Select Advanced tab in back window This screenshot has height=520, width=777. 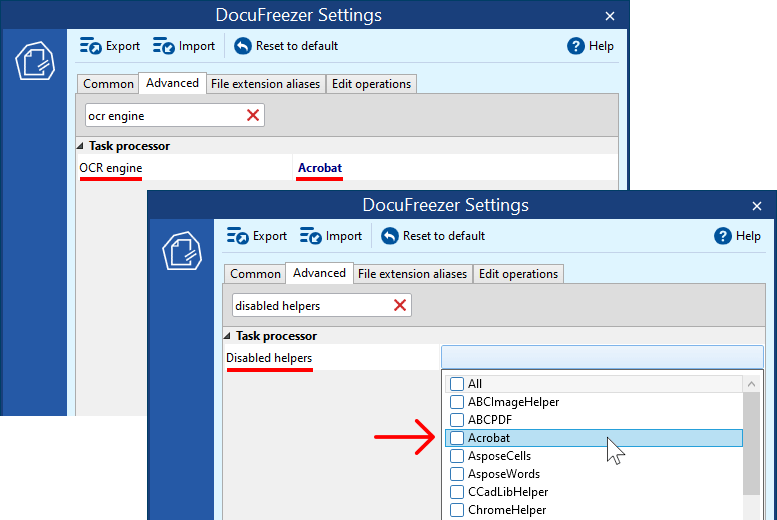(172, 83)
